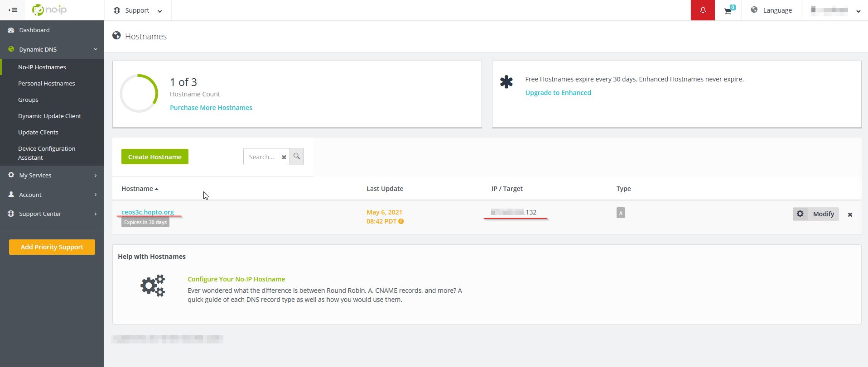Click the Dynamic DNS globe icon

(x=11, y=49)
